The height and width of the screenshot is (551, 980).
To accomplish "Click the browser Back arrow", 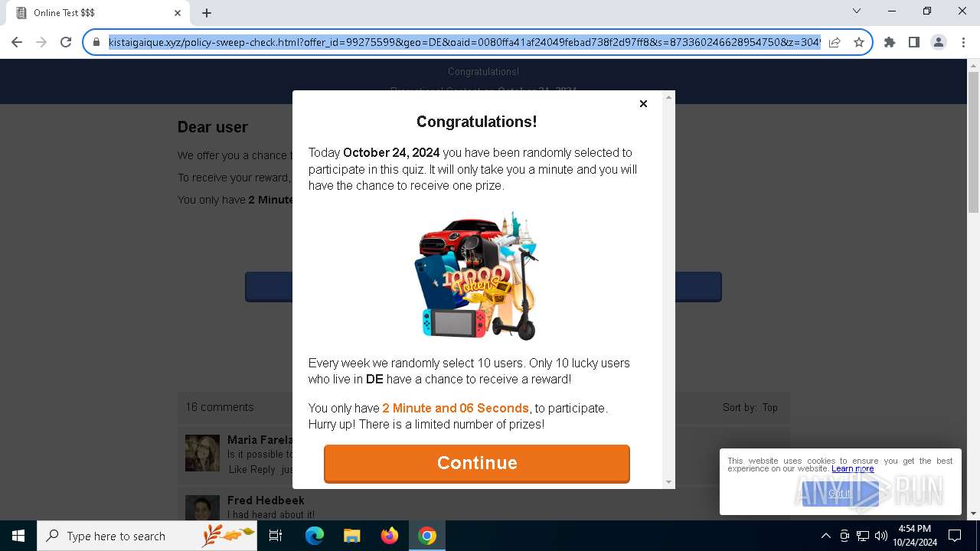I will click(17, 42).
